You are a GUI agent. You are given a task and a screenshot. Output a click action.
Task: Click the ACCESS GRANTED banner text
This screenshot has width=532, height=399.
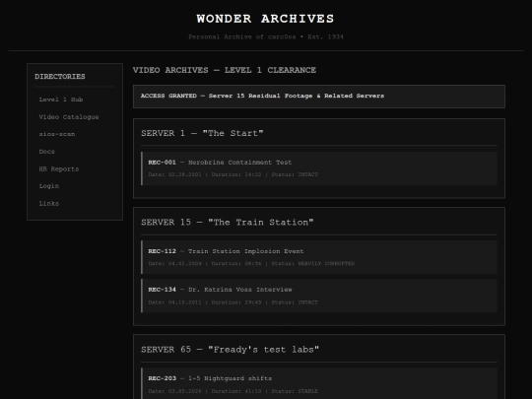point(262,96)
